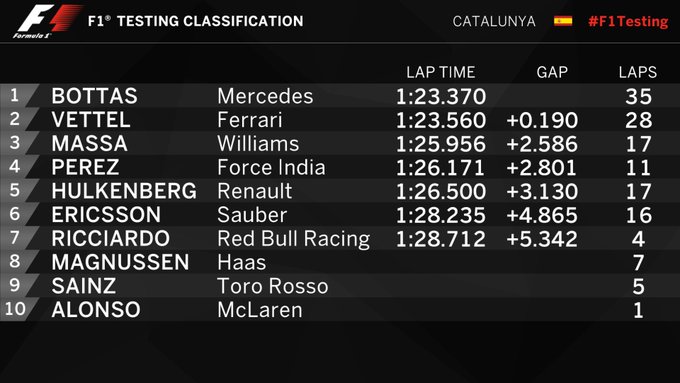Image resolution: width=680 pixels, height=383 pixels.
Task: Select the BOTTAS driver row
Action: 340,95
